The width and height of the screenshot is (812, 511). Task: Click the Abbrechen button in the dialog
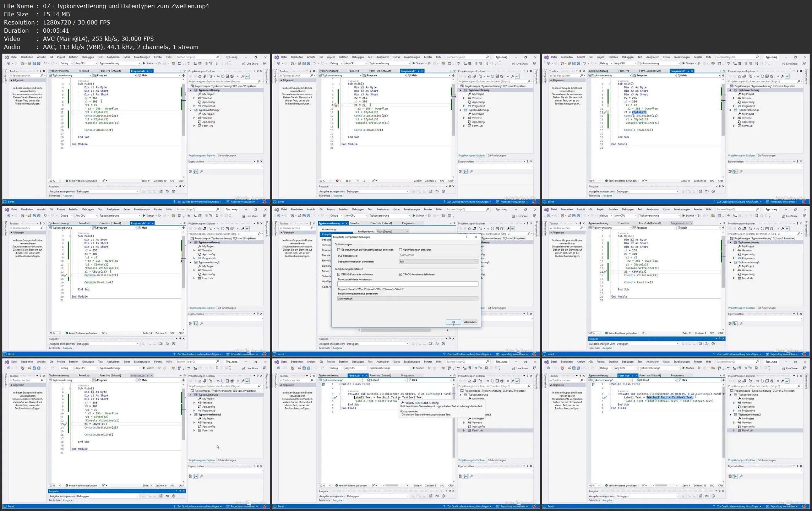pos(470,322)
